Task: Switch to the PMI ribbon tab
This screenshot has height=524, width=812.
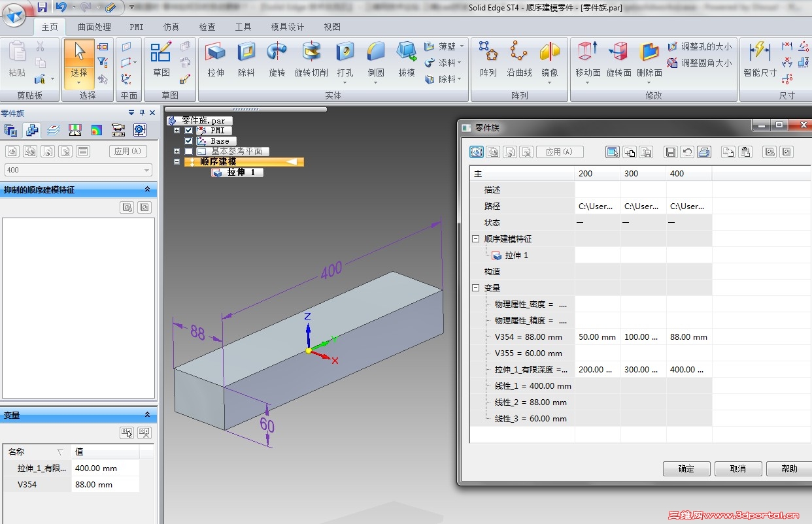Action: click(x=137, y=27)
